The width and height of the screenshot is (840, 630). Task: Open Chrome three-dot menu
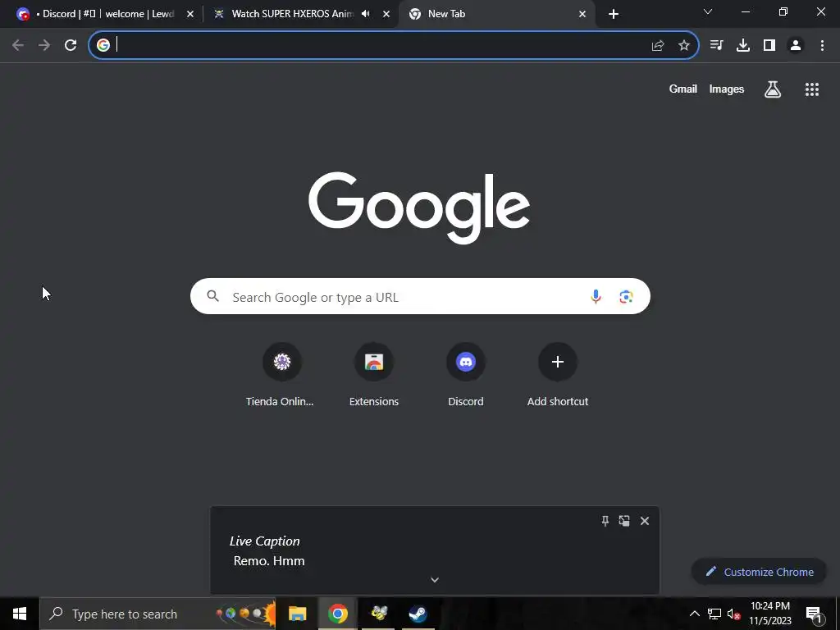pyautogui.click(x=822, y=45)
